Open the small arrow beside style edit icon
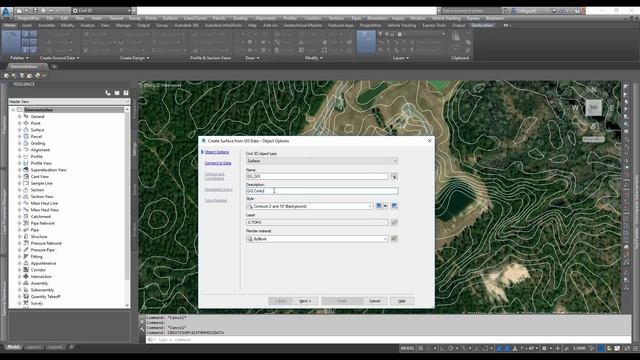The image size is (640, 360). pyautogui.click(x=385, y=206)
